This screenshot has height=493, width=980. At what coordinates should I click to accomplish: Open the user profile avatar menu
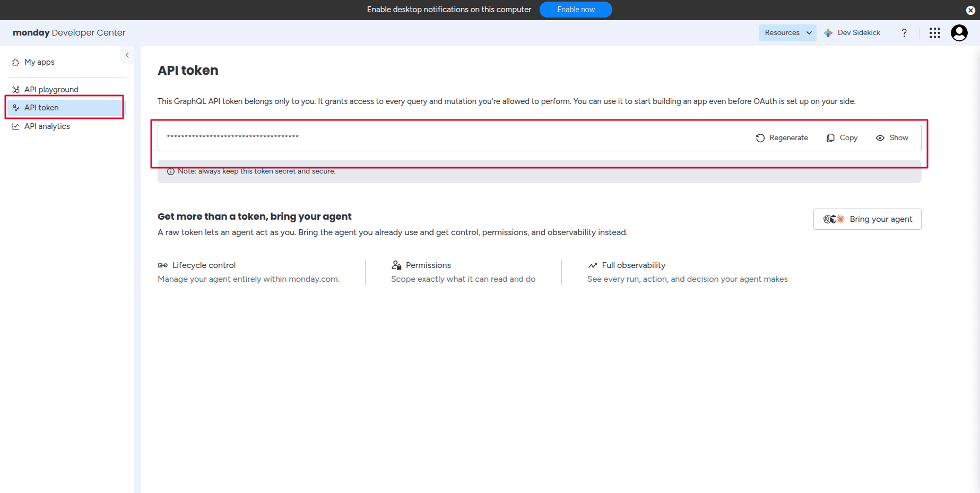[x=959, y=33]
